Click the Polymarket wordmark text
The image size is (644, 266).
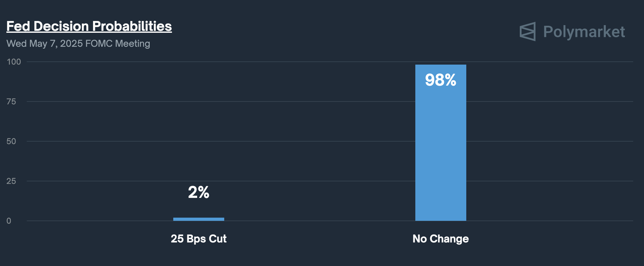pos(584,32)
